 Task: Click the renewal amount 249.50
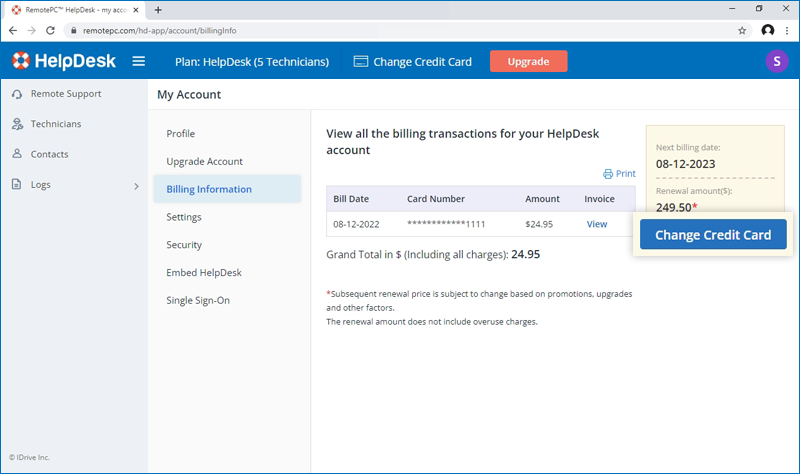click(673, 207)
